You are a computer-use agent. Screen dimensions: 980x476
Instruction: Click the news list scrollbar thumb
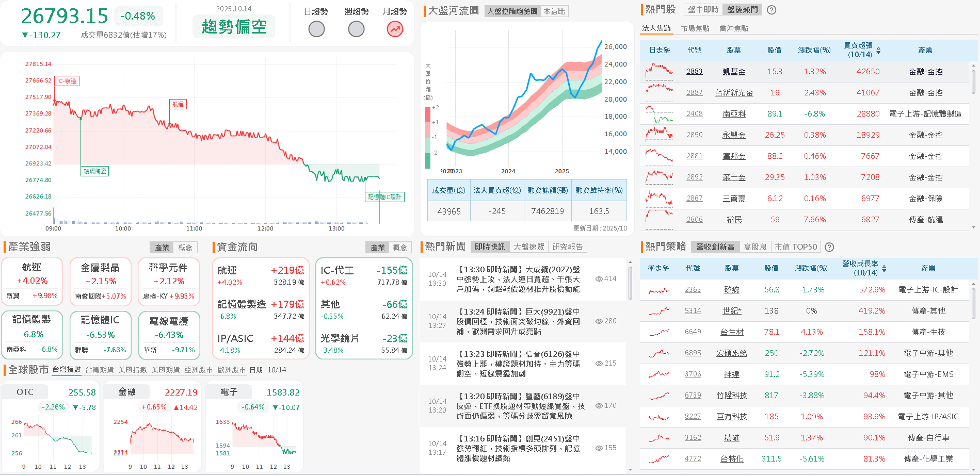coord(630,283)
